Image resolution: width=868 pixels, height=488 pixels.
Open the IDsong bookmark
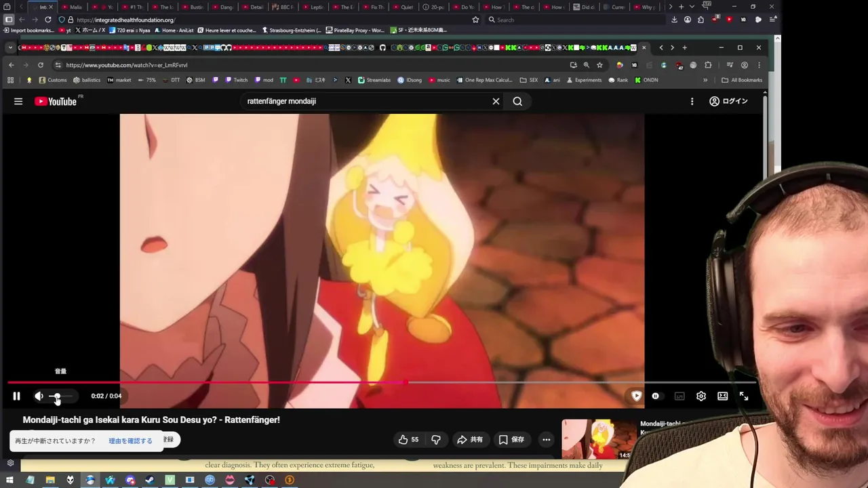point(410,80)
